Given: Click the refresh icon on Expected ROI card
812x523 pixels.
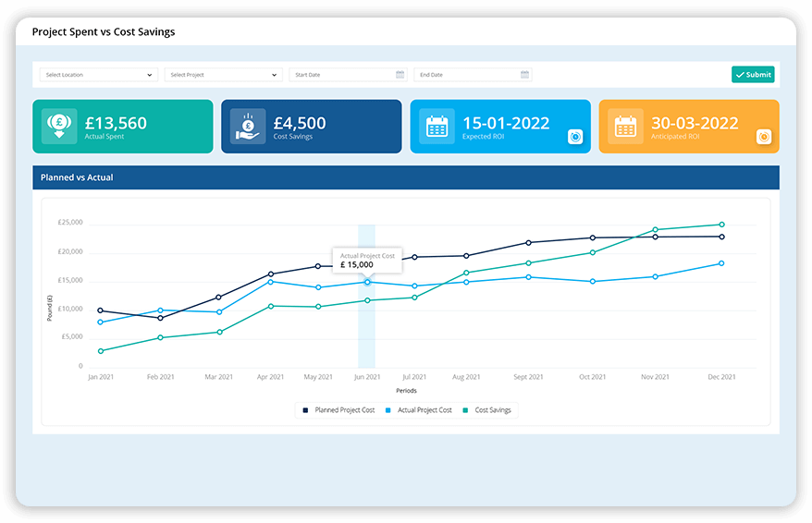Looking at the screenshot, I should (x=575, y=137).
